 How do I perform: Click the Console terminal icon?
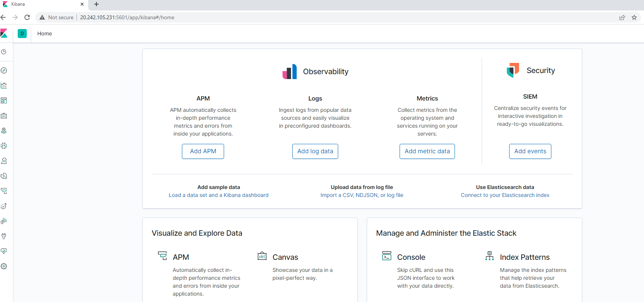(x=387, y=256)
